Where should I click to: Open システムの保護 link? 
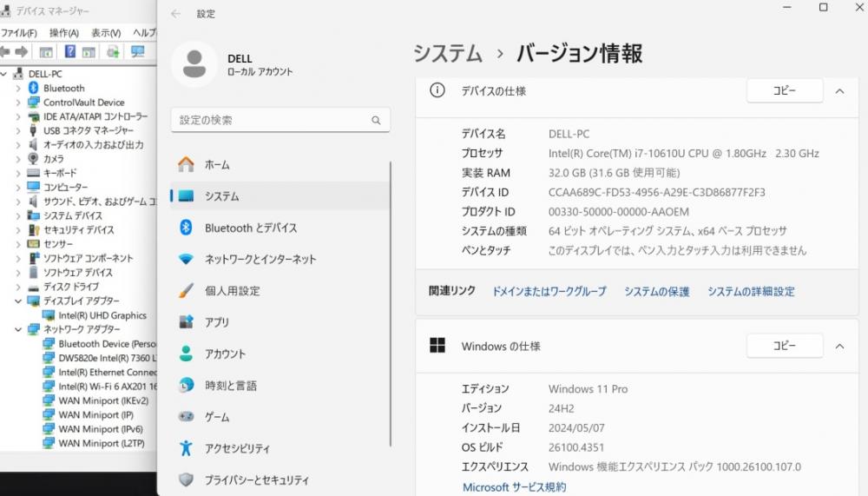[656, 292]
